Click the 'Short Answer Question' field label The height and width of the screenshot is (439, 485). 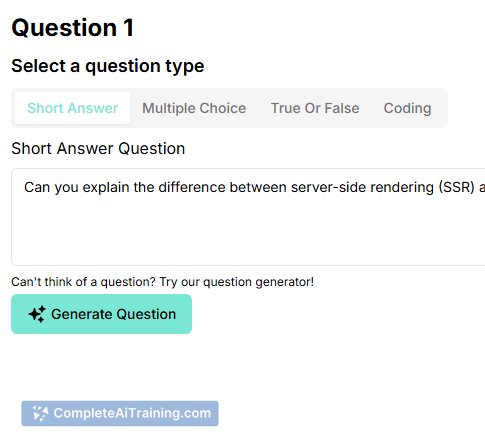point(98,148)
